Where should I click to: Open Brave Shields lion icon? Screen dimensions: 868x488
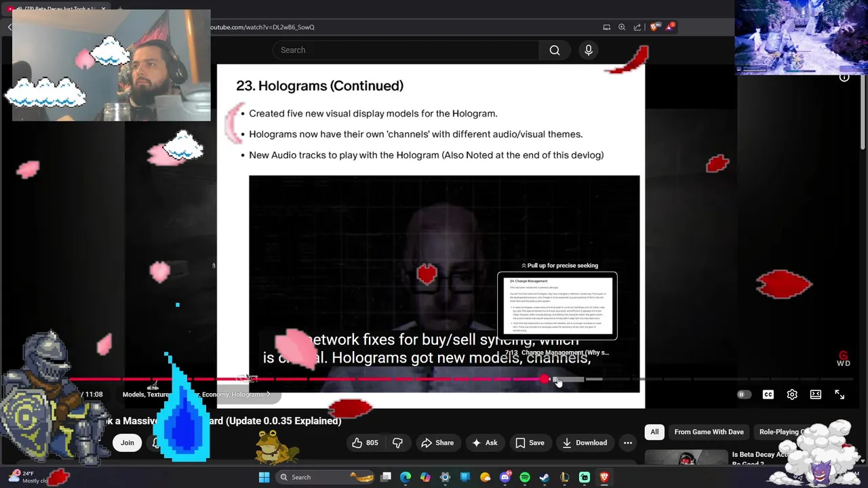pos(654,27)
